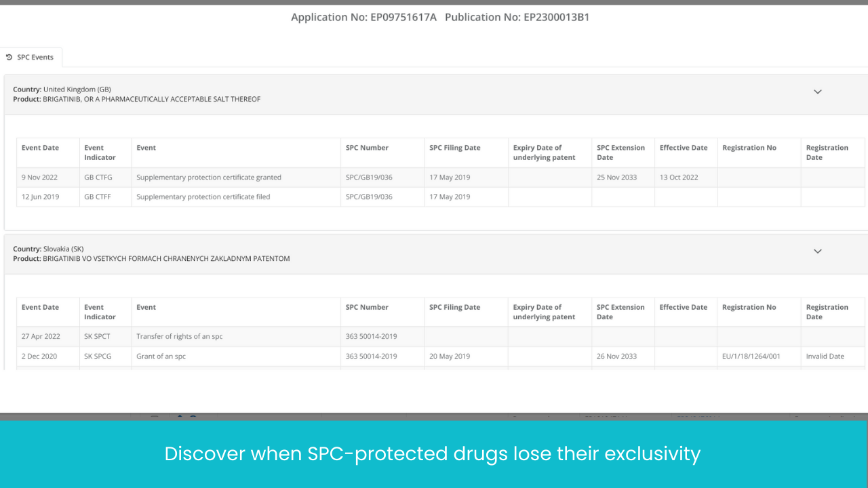The width and height of the screenshot is (868, 488).
Task: Click UK table's SPC Number column header
Action: pos(367,148)
